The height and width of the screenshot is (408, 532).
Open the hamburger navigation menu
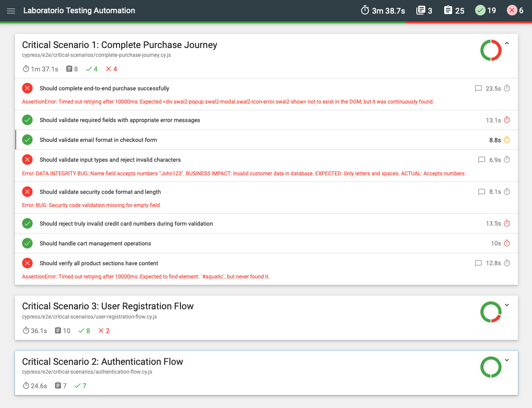point(11,11)
